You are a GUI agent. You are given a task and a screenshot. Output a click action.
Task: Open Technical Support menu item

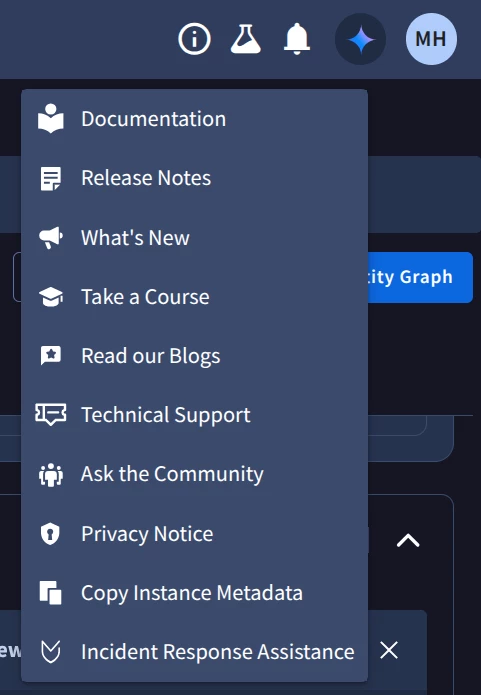pos(194,415)
